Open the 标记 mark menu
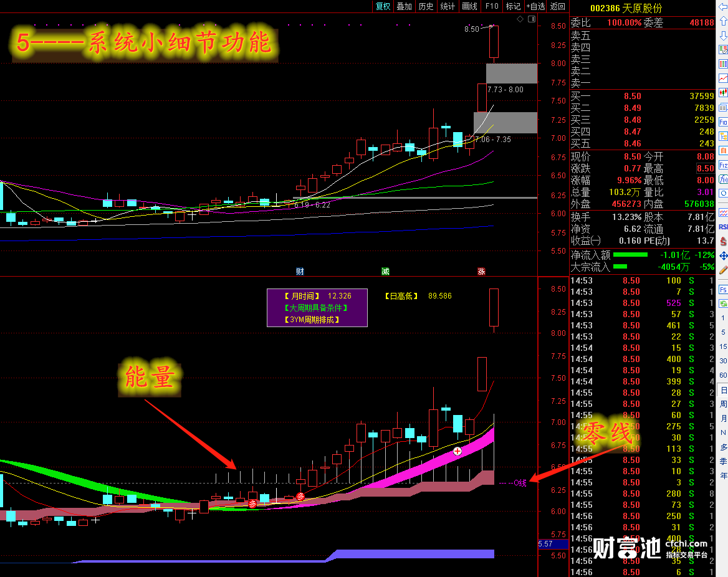Screen dimensions: 728x577 [513, 6]
